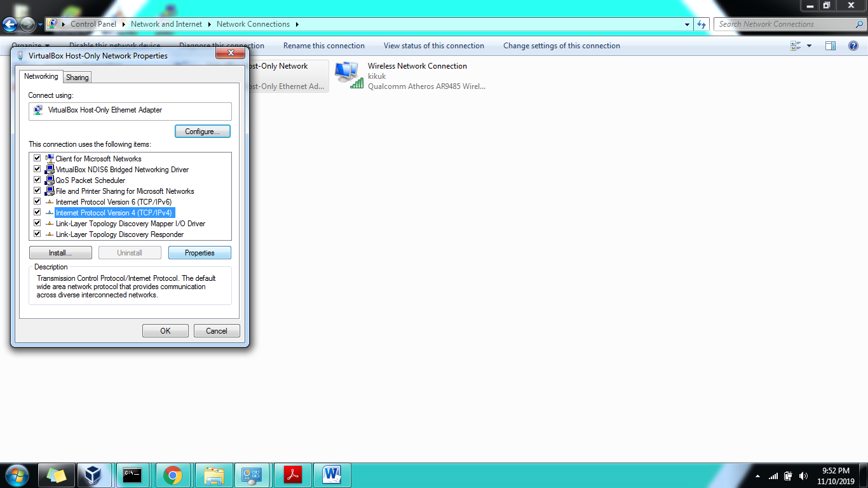Screen dimensions: 868x488
Task: Click Network and Internet breadcrumb
Action: pos(166,24)
